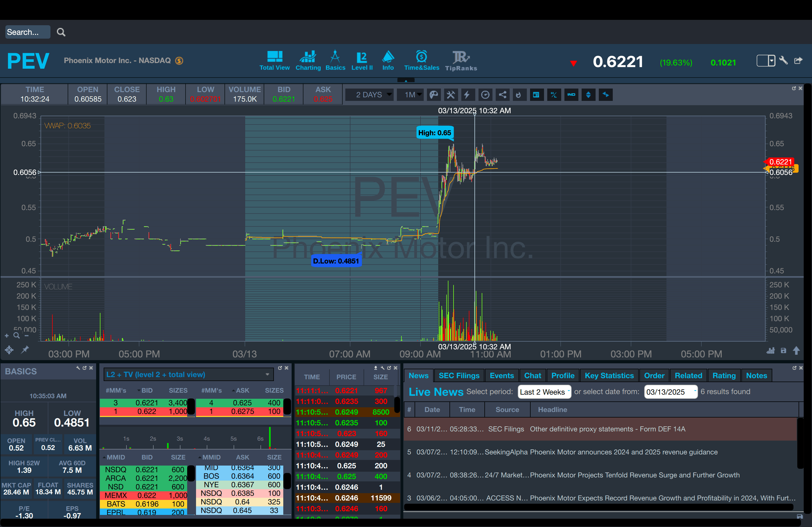Click the flame icon in the chart toolbar
This screenshot has height=527, width=812.
tap(519, 95)
